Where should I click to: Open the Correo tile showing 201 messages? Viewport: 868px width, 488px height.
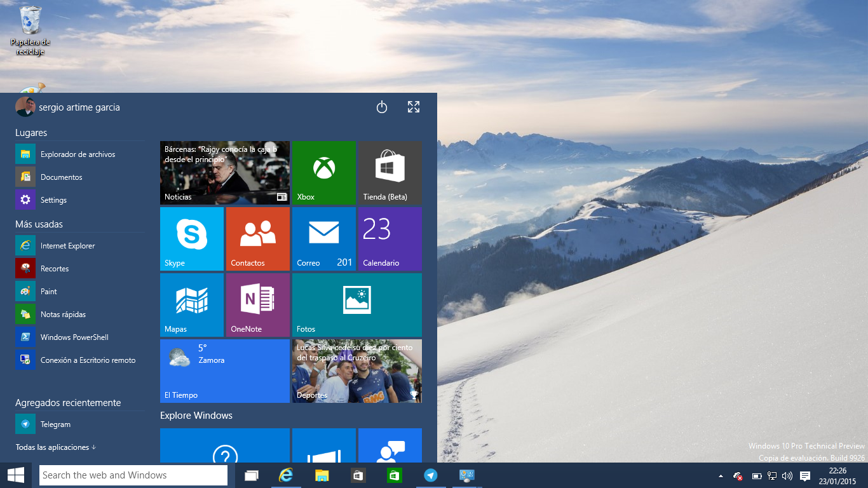point(323,239)
